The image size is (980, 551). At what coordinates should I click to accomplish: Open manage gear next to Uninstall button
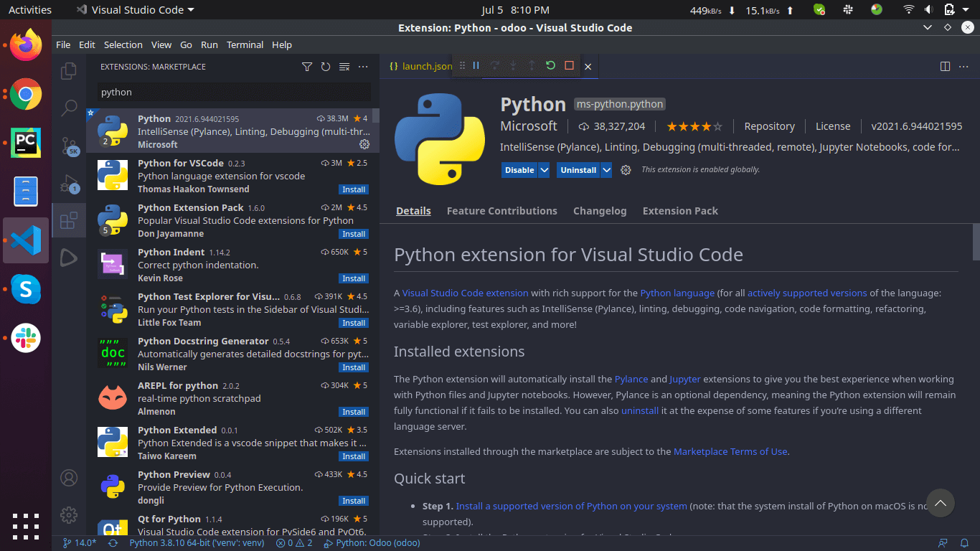click(626, 170)
